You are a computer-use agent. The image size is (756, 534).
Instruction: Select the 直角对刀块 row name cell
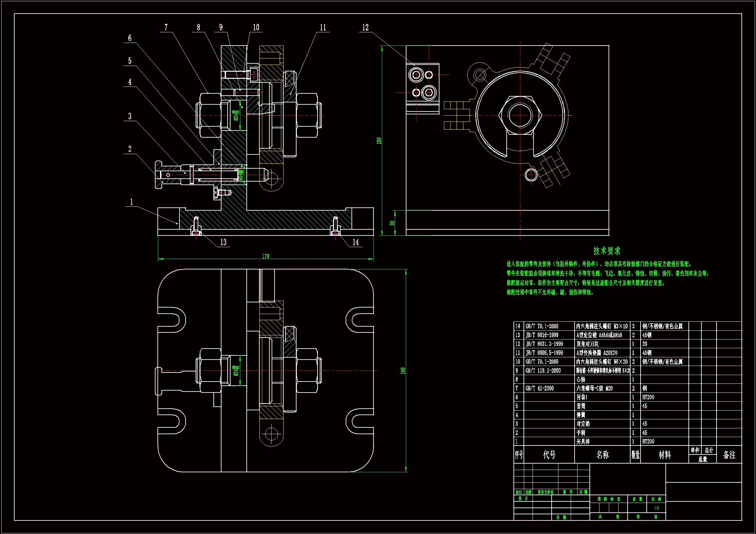pos(588,344)
